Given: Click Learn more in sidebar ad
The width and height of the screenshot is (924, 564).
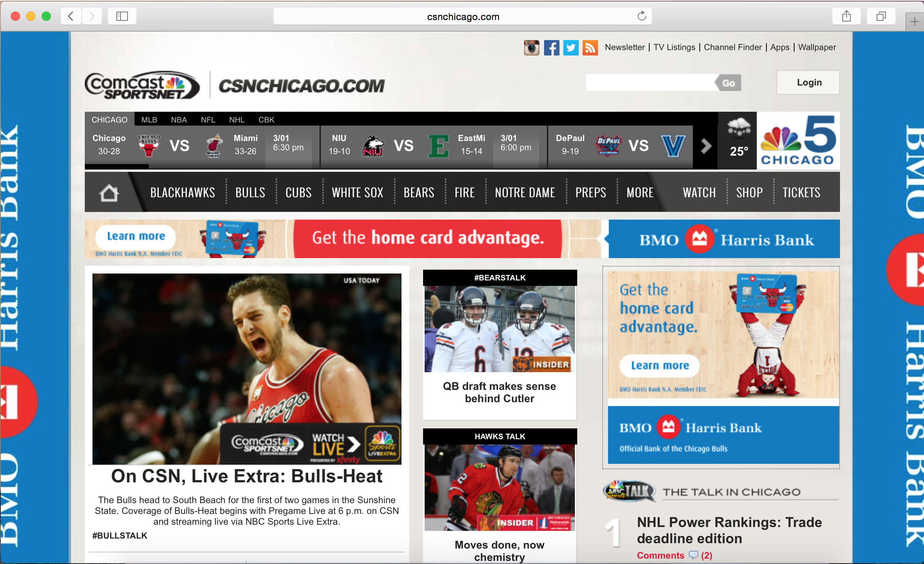Looking at the screenshot, I should pyautogui.click(x=660, y=365).
